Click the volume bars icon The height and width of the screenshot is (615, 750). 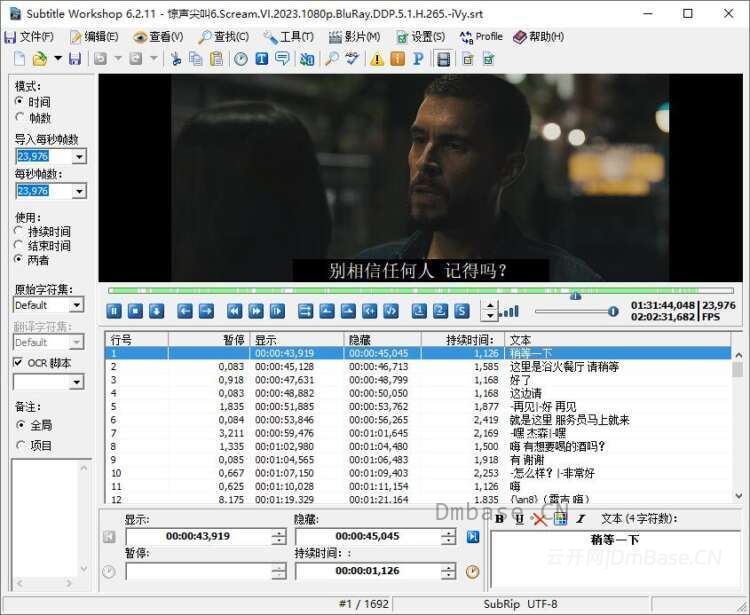tap(510, 312)
